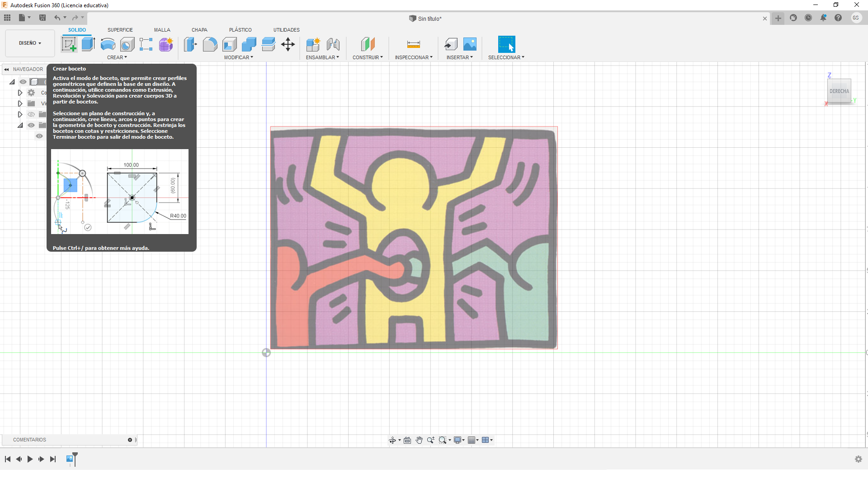The image size is (868, 488).
Task: Open the CREAR dropdown menu
Action: (x=117, y=57)
